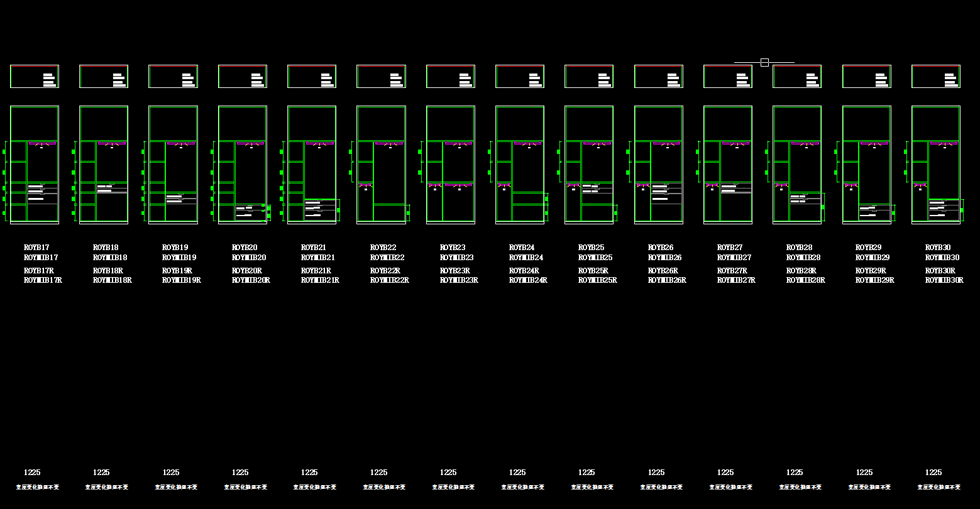Select the ROYB22 wardrobe elevation drawing

click(381, 165)
